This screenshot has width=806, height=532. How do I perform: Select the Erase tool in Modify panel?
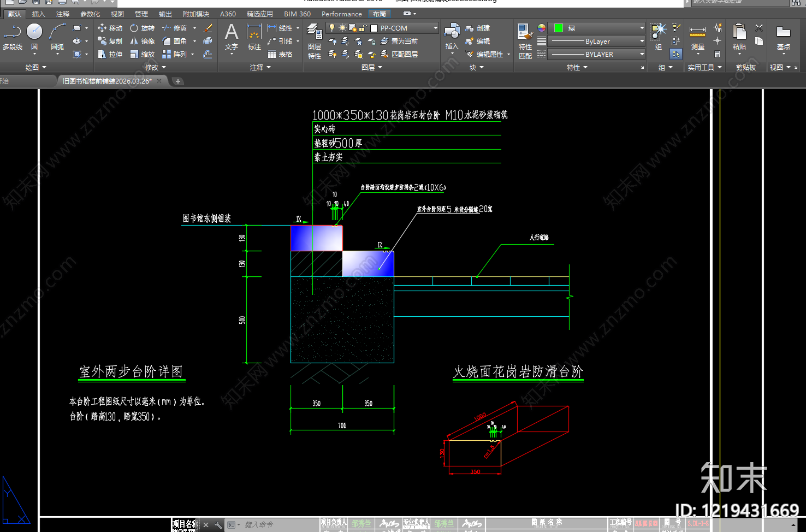(208, 28)
